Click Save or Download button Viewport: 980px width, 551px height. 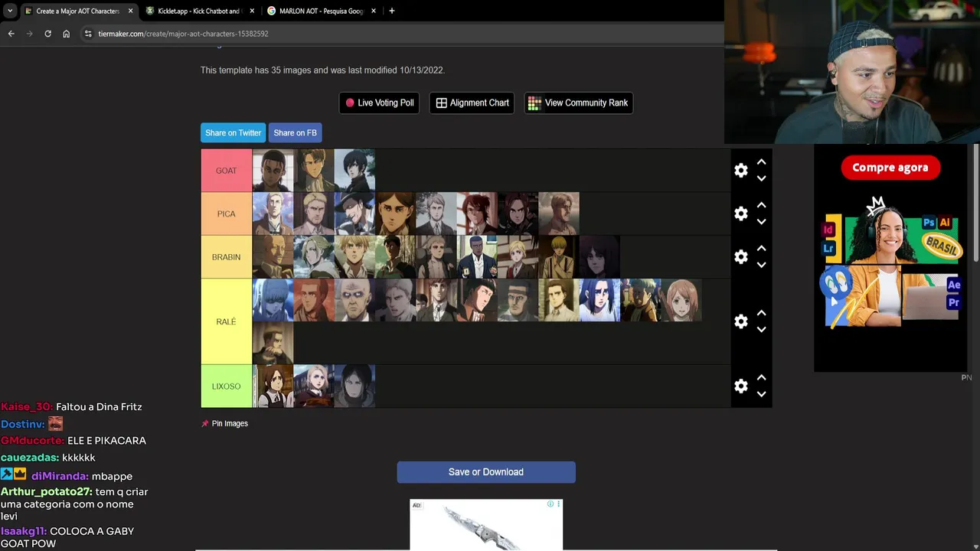pyautogui.click(x=486, y=472)
